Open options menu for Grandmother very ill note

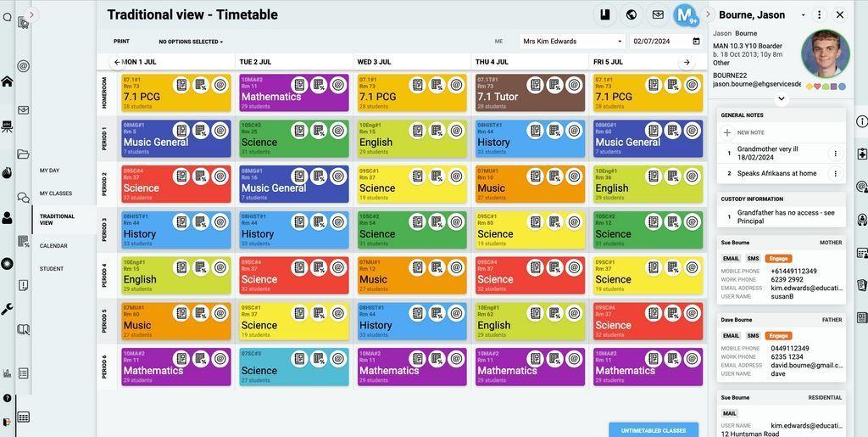(x=835, y=154)
